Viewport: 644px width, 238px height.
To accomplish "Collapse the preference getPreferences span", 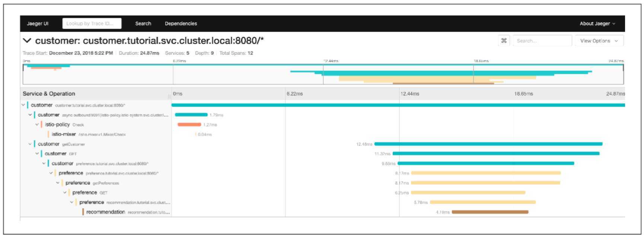I will [58, 183].
